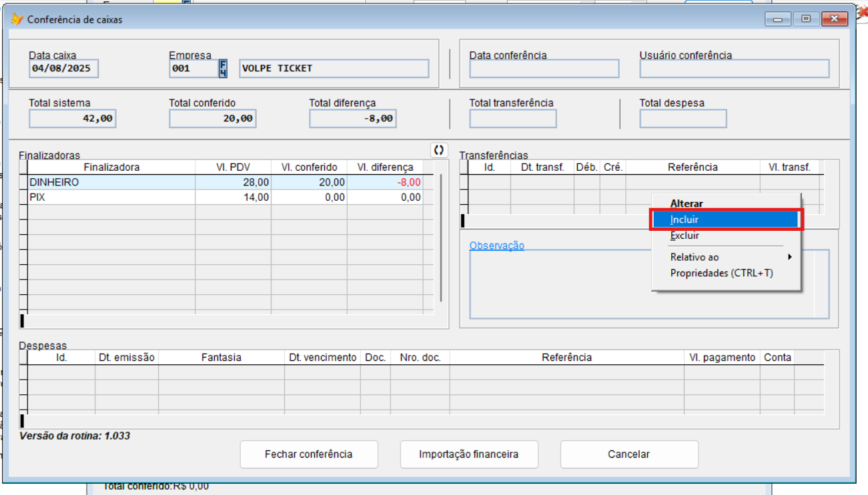The width and height of the screenshot is (868, 495).
Task: Open Propriedades (CTRL+T) menu entry
Action: 721,273
